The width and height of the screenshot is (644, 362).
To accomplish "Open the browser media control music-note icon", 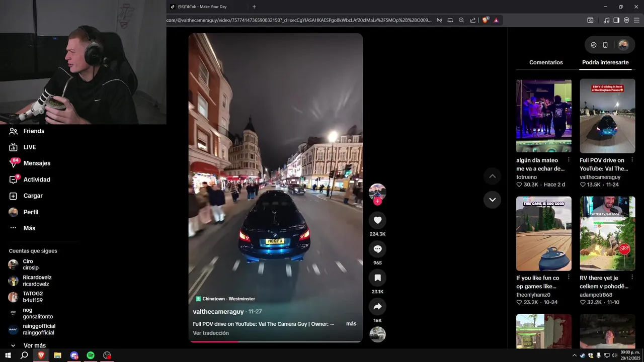I will 606,20.
